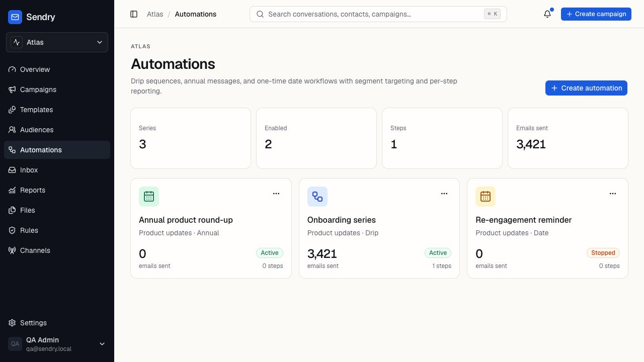
Task: Open notifications bell
Action: click(547, 14)
